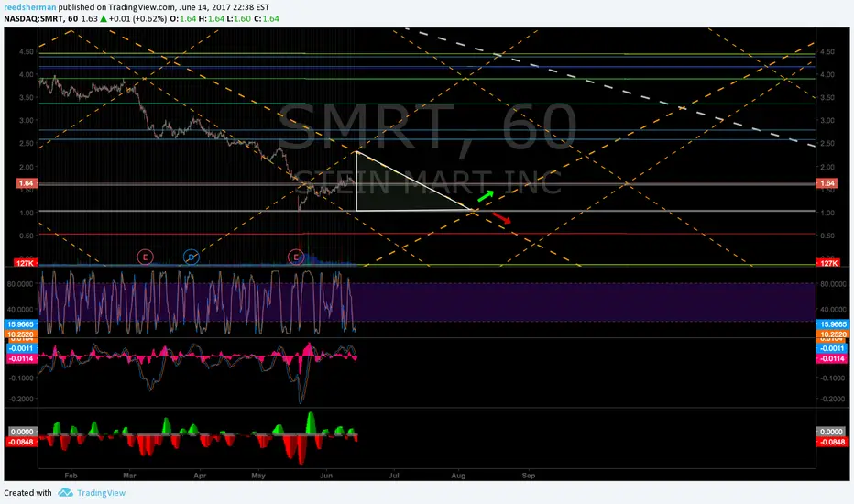Click the blue -0.0011 MACD tag on left scale
Screen dimensions: 854x504
pyautogui.click(x=21, y=348)
